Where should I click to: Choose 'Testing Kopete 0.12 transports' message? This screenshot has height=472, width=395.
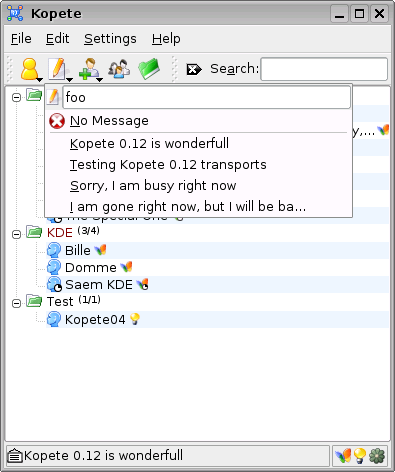(198, 165)
